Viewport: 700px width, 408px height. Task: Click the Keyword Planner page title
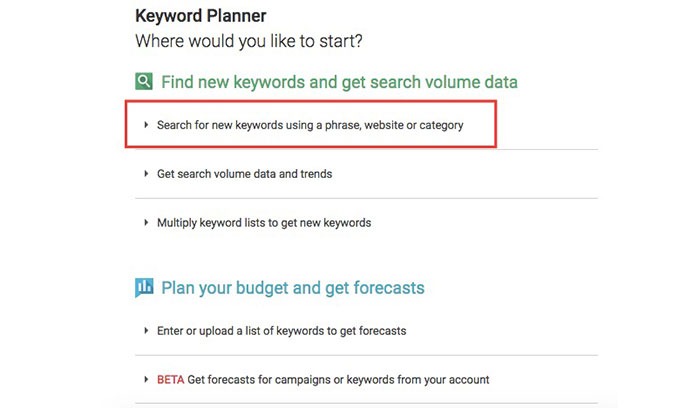pos(200,16)
